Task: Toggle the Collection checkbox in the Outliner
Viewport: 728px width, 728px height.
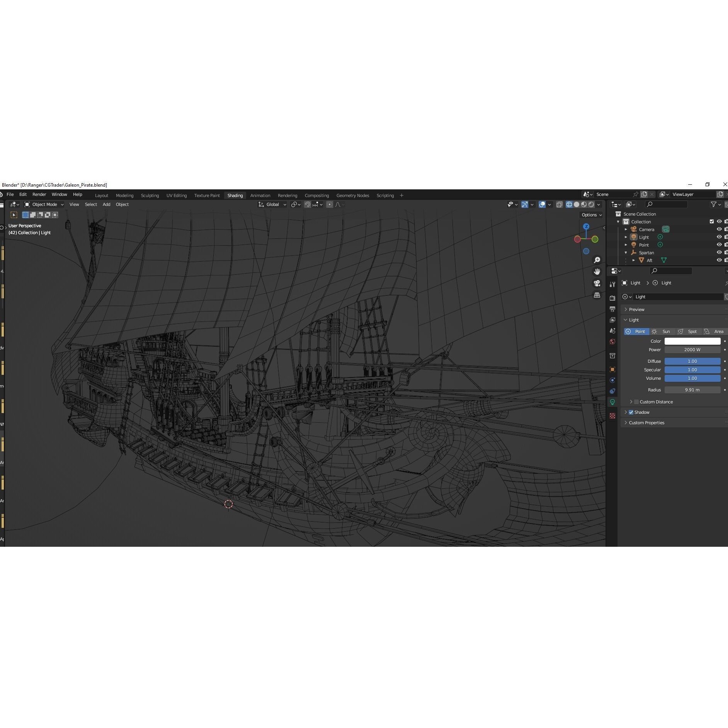Action: (711, 221)
